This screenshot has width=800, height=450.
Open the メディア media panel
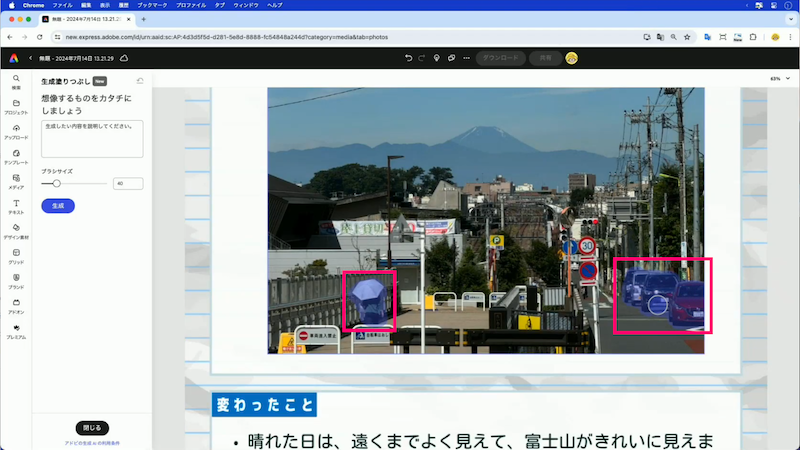tap(16, 182)
